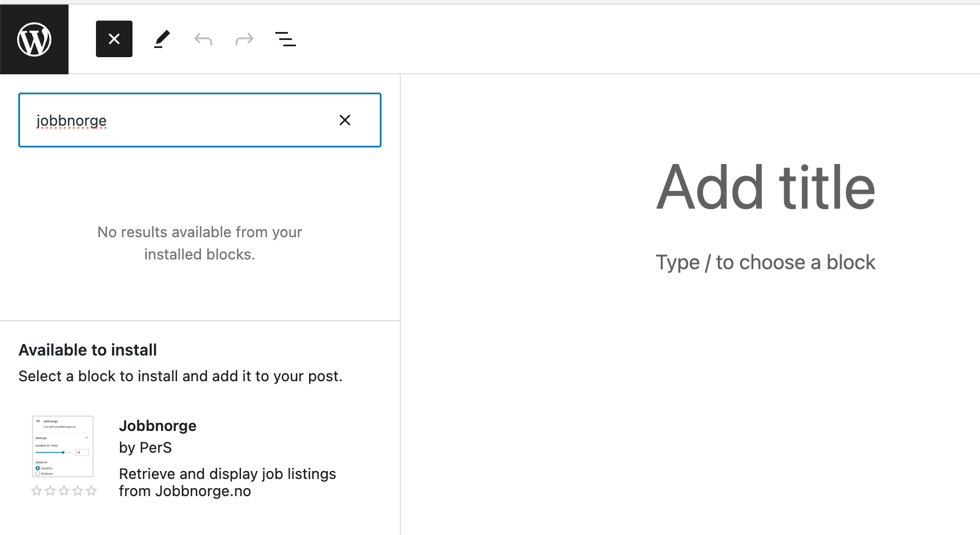Viewport: 980px width, 535px height.
Task: Click the Retrieve and display job listings link
Action: click(227, 482)
